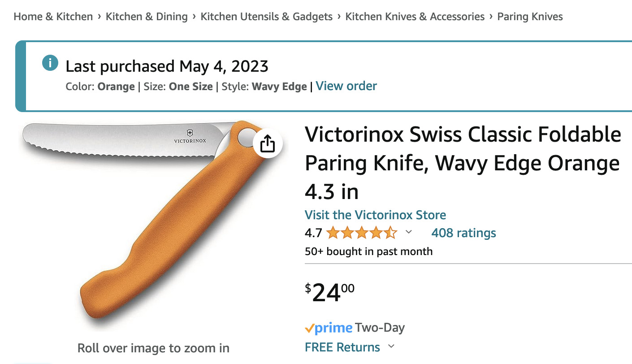Image resolution: width=632 pixels, height=364 pixels.
Task: Click the Last purchased May 4, 2023 heading
Action: (x=167, y=66)
